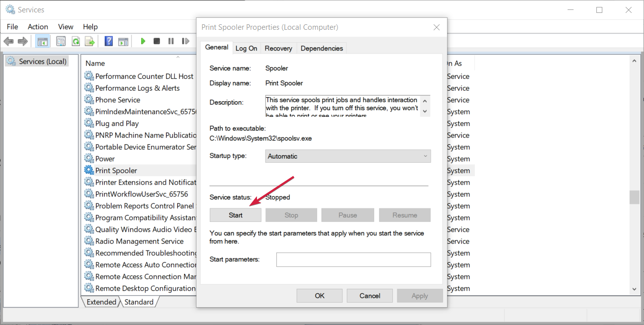Click the greyed-out Pause button in the dialog
This screenshot has height=325, width=644.
(x=347, y=215)
